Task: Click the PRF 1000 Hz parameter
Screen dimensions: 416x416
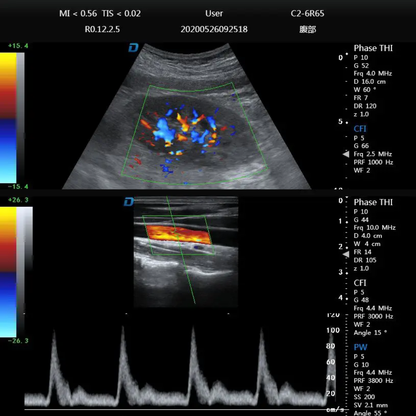Action: tap(373, 162)
